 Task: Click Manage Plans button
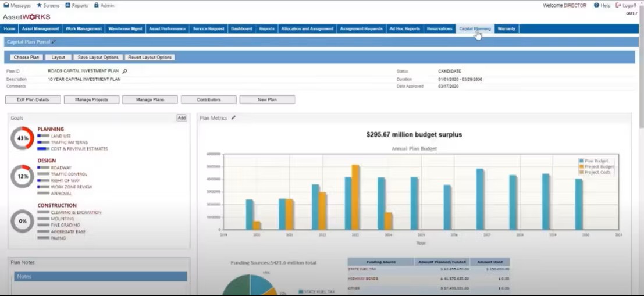150,100
